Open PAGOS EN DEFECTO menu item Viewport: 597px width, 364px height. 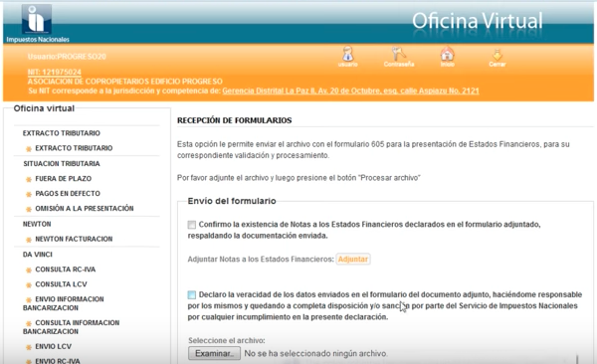(68, 193)
